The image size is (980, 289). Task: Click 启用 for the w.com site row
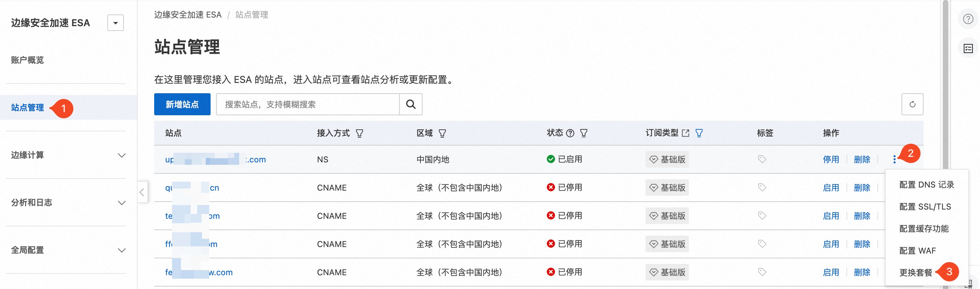(831, 272)
